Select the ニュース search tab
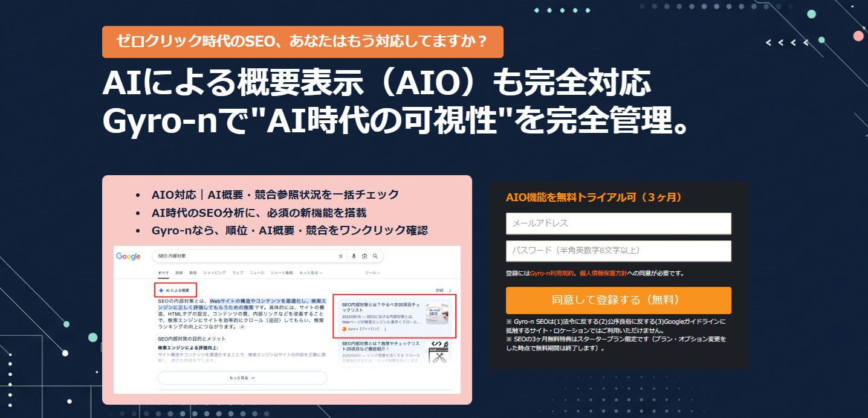 pyautogui.click(x=256, y=273)
